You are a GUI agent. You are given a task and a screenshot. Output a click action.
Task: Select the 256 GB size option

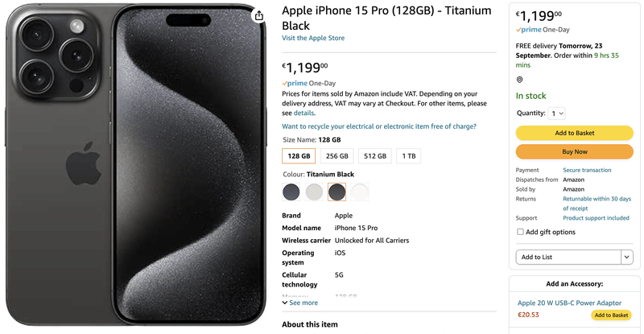pyautogui.click(x=336, y=156)
